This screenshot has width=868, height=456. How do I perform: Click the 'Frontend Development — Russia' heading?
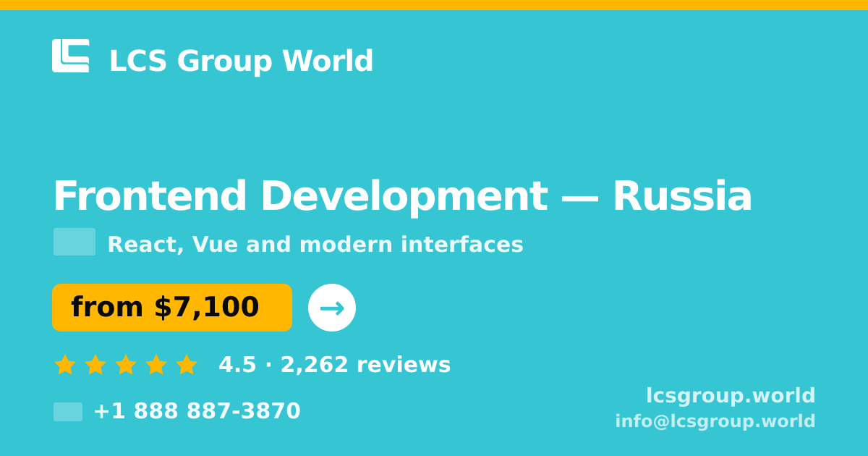pos(403,197)
